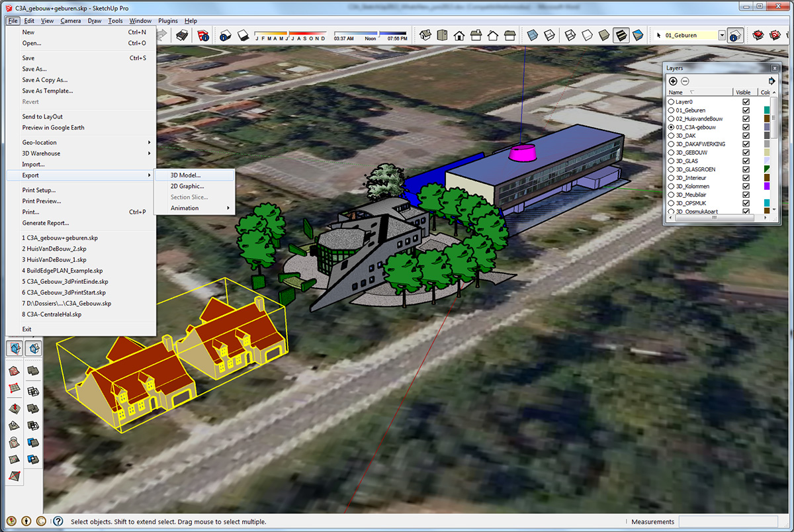Open the 01_Geburen layer dropdown
The height and width of the screenshot is (532, 794).
click(x=722, y=35)
